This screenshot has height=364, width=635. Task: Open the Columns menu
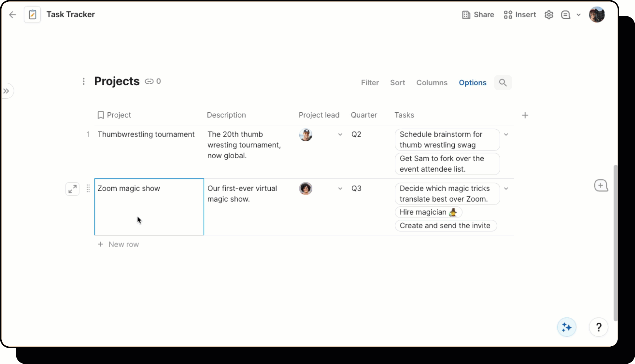[432, 83]
